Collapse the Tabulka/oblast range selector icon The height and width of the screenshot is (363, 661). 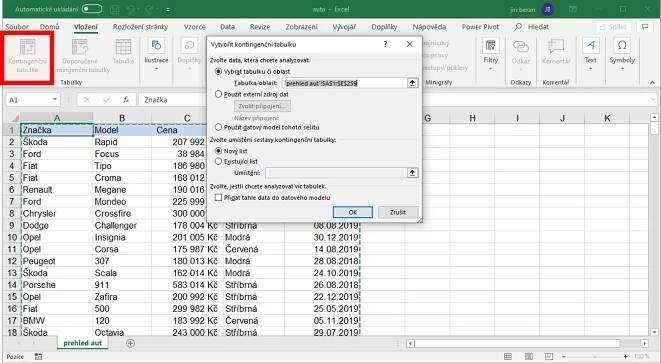412,83
